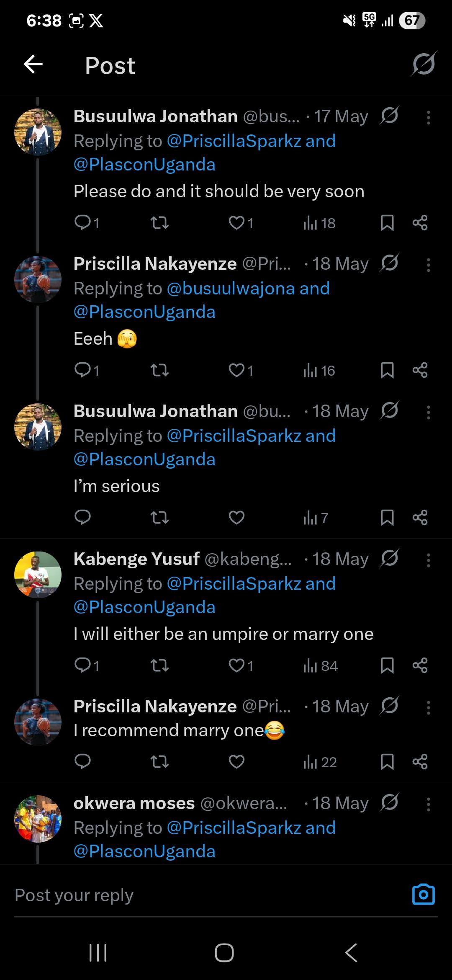Screen dimensions: 452x980
Task: Bookmark Kabenge Yusuf's umpire post
Action: (x=387, y=665)
